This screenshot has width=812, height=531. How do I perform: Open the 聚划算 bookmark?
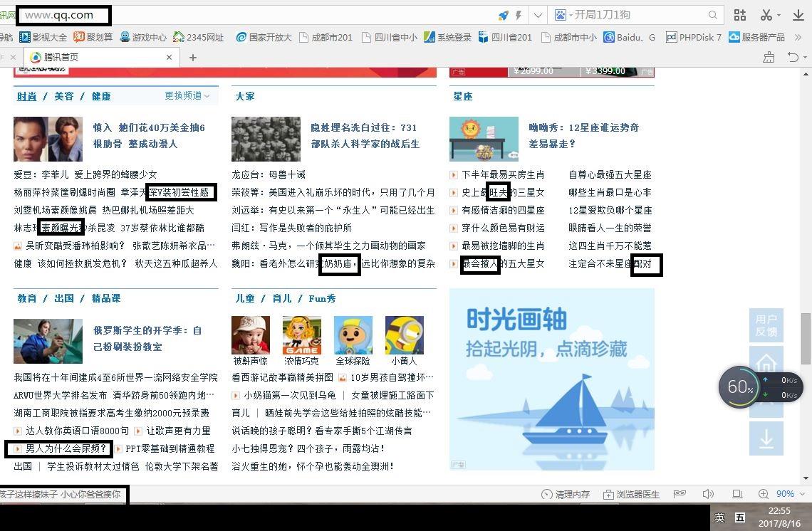tap(93, 37)
